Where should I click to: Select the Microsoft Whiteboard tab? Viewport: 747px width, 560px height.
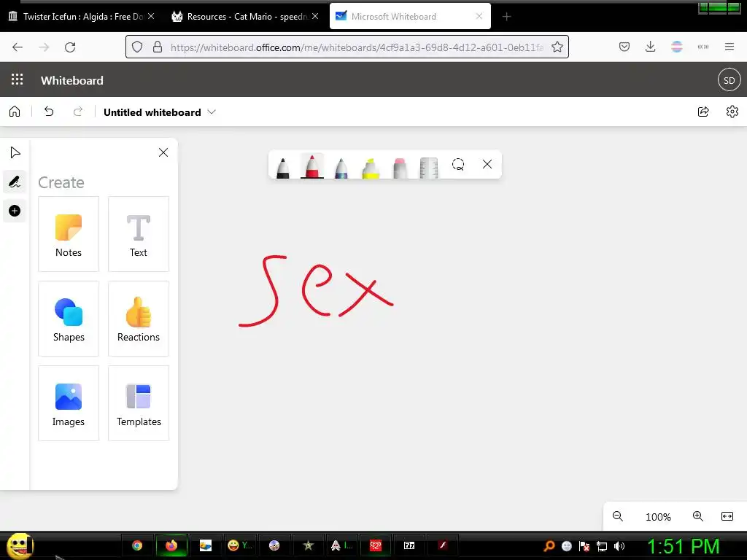(410, 16)
